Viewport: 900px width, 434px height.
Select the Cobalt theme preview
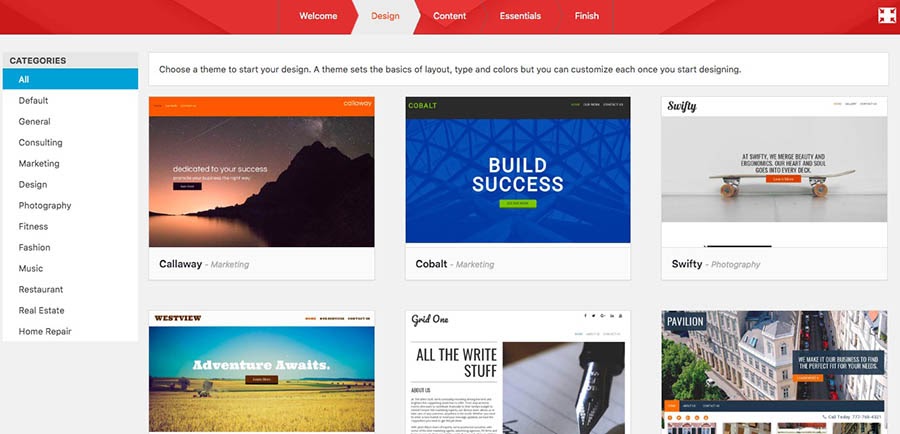point(518,170)
